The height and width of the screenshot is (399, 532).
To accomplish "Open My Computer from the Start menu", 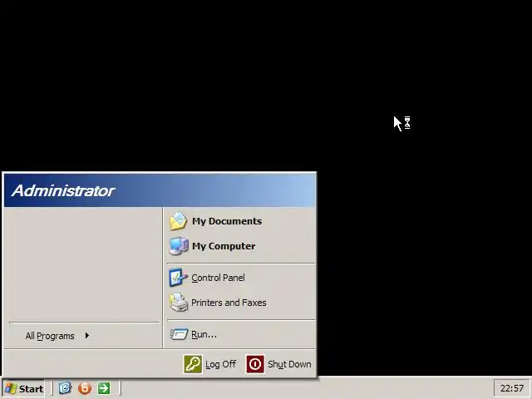I will (x=240, y=246).
